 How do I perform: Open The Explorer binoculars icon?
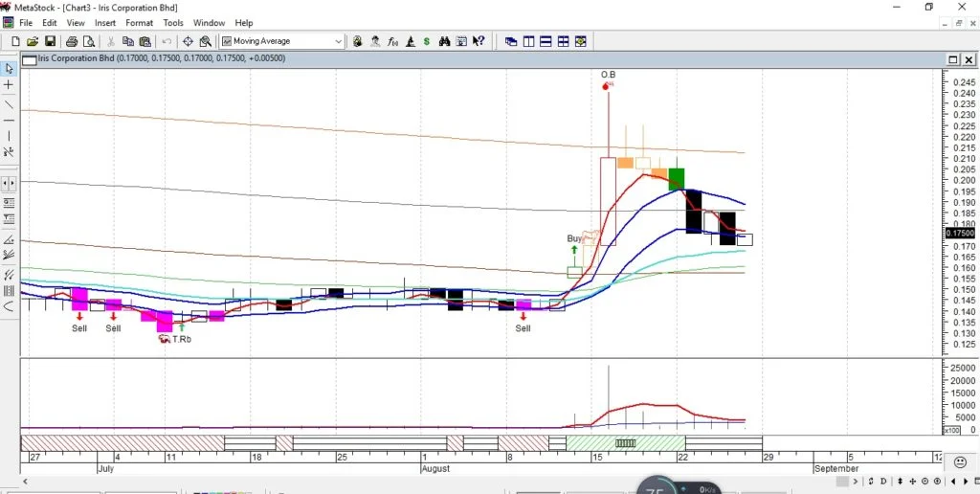click(444, 41)
